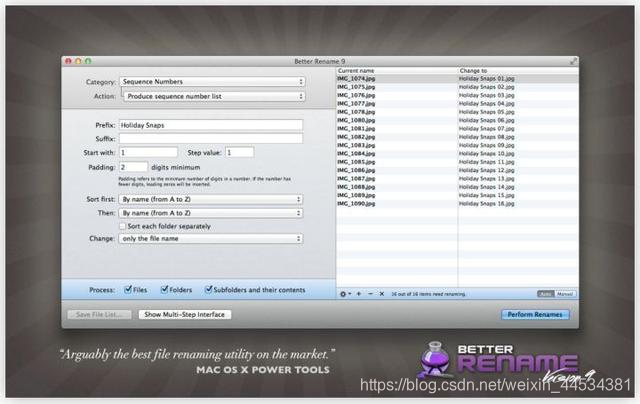640x404 pixels.
Task: Select file IMG_1074.jpg
Action: click(x=356, y=78)
